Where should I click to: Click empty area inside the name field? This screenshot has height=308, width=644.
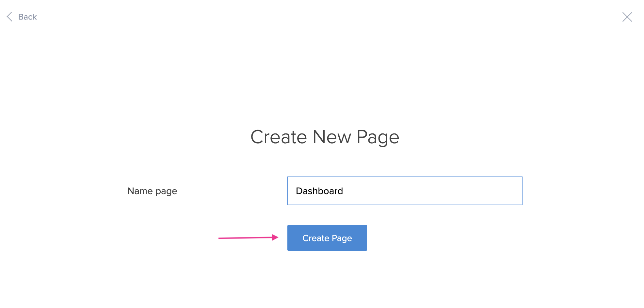click(x=441, y=191)
